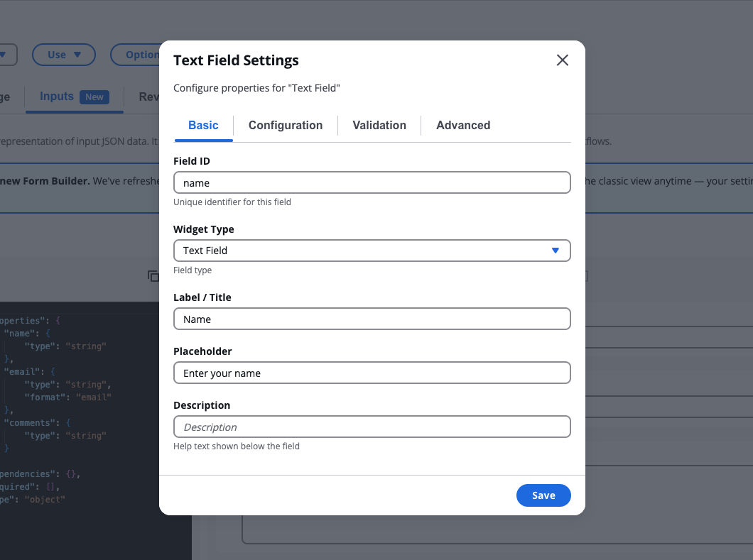Open the Use dropdown button
The height and width of the screenshot is (560, 753).
point(64,55)
